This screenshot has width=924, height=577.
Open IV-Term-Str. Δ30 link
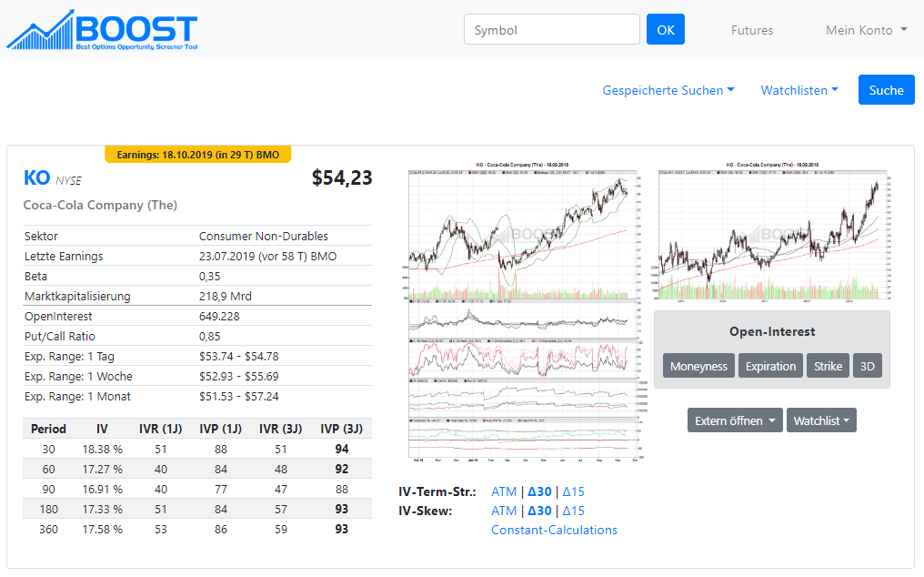click(x=539, y=491)
